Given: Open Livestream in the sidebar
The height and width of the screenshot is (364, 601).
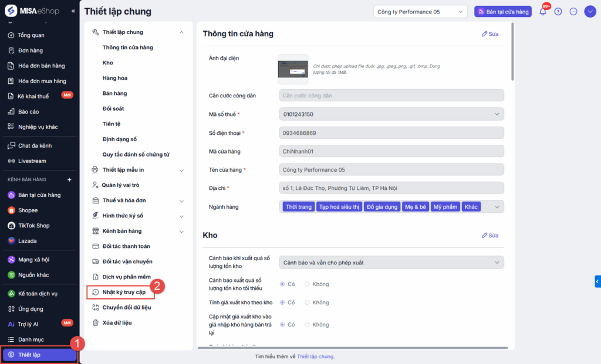Looking at the screenshot, I should tap(32, 161).
